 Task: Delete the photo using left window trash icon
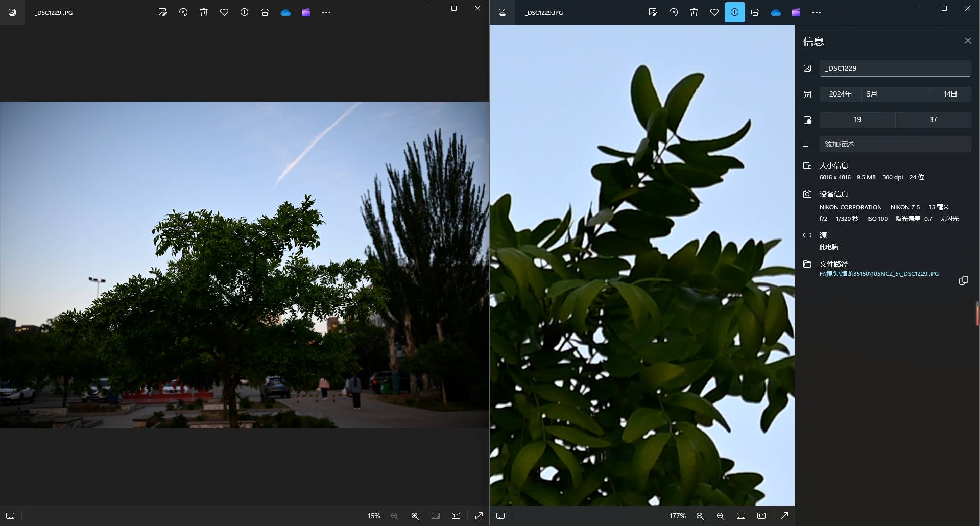pos(204,12)
